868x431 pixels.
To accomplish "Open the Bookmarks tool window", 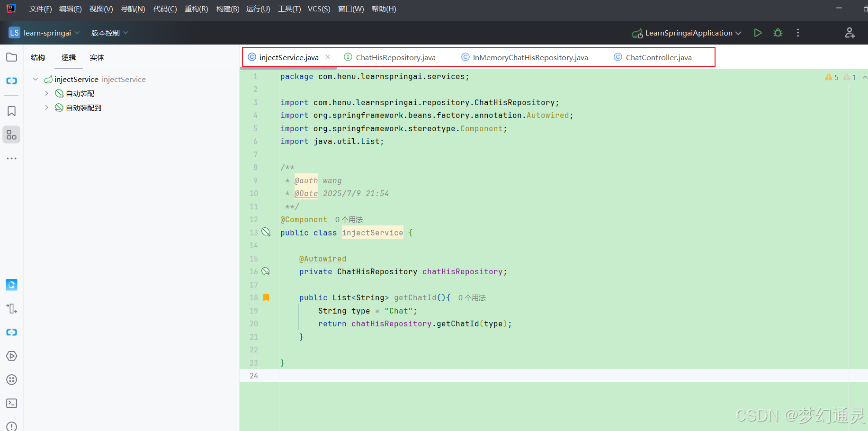I will pyautogui.click(x=12, y=111).
